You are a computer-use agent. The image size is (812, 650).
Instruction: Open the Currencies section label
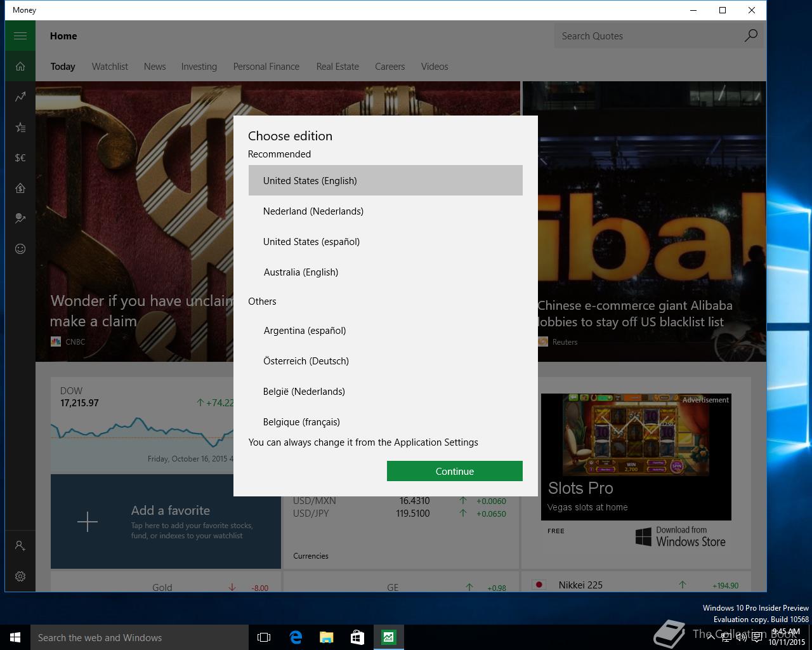pos(311,556)
